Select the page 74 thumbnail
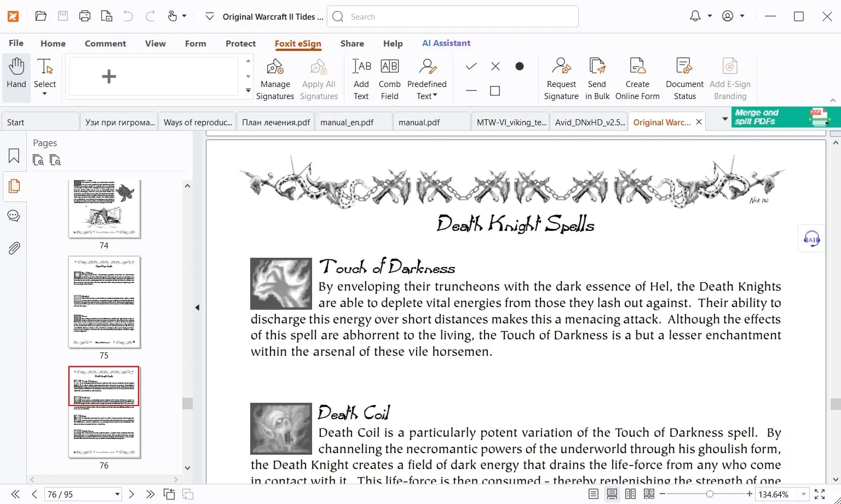841x504 pixels. 104,209
